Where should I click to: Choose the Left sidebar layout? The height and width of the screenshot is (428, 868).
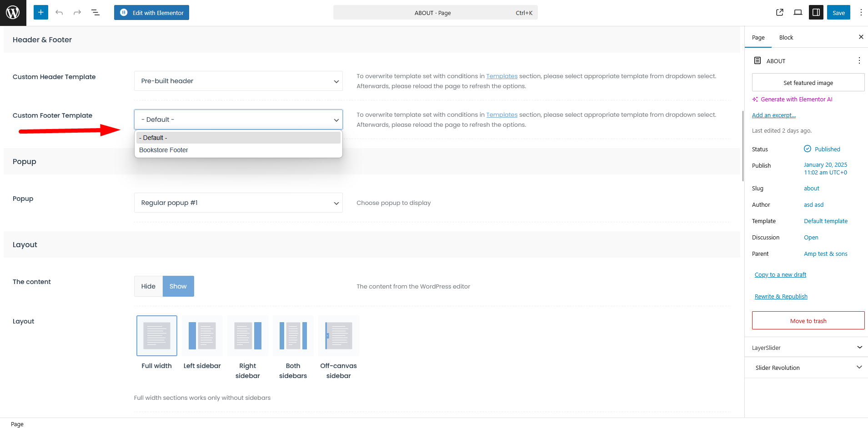[x=202, y=336]
